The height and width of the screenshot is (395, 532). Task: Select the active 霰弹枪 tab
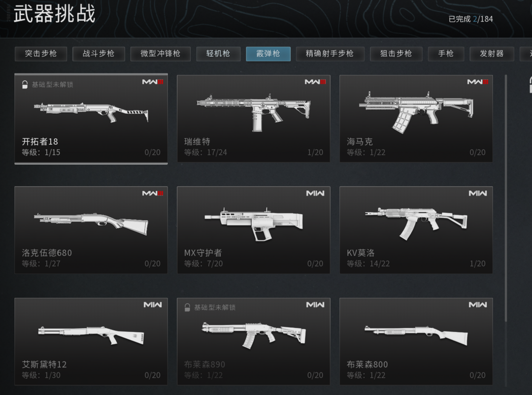268,54
